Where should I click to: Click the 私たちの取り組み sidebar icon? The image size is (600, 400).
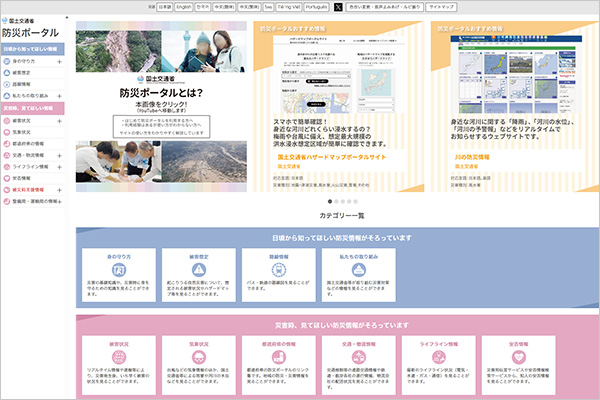pos(7,96)
